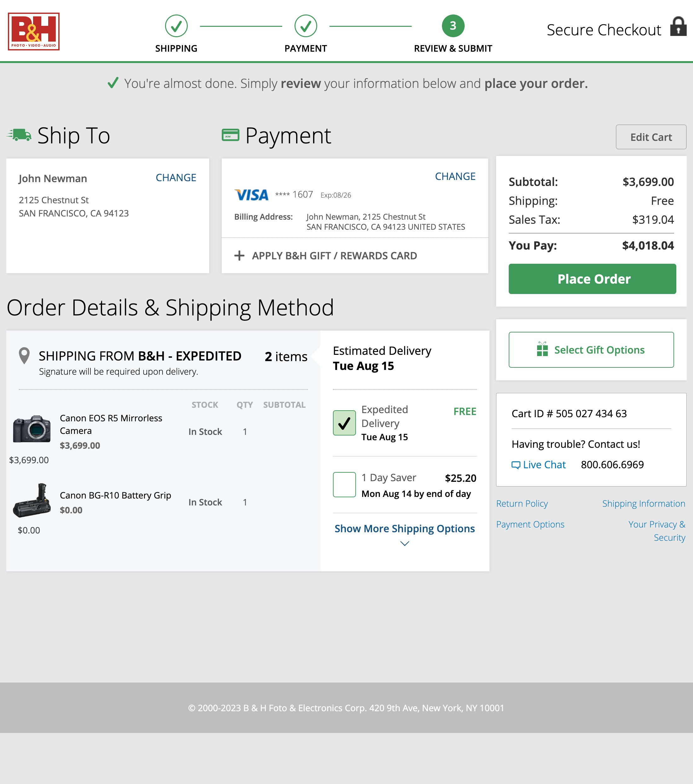Image resolution: width=693 pixels, height=784 pixels.
Task: Click the green checkmark icon above SHIPPING
Action: point(176,26)
